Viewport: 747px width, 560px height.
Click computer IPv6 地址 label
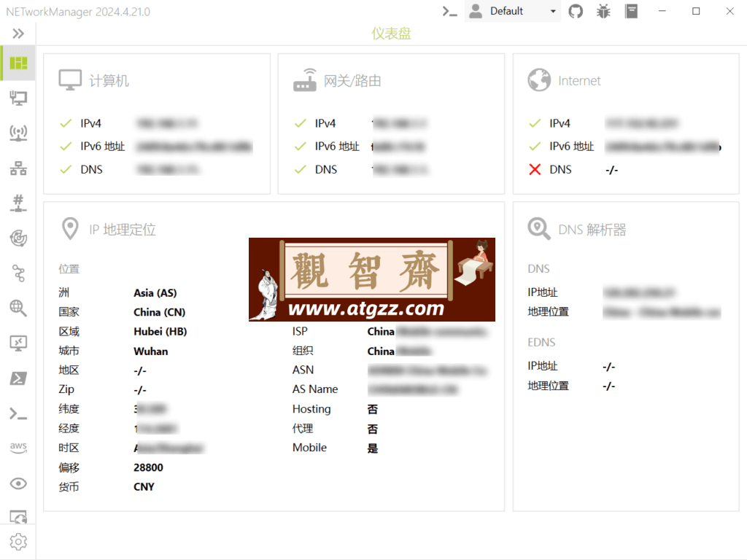pos(102,146)
